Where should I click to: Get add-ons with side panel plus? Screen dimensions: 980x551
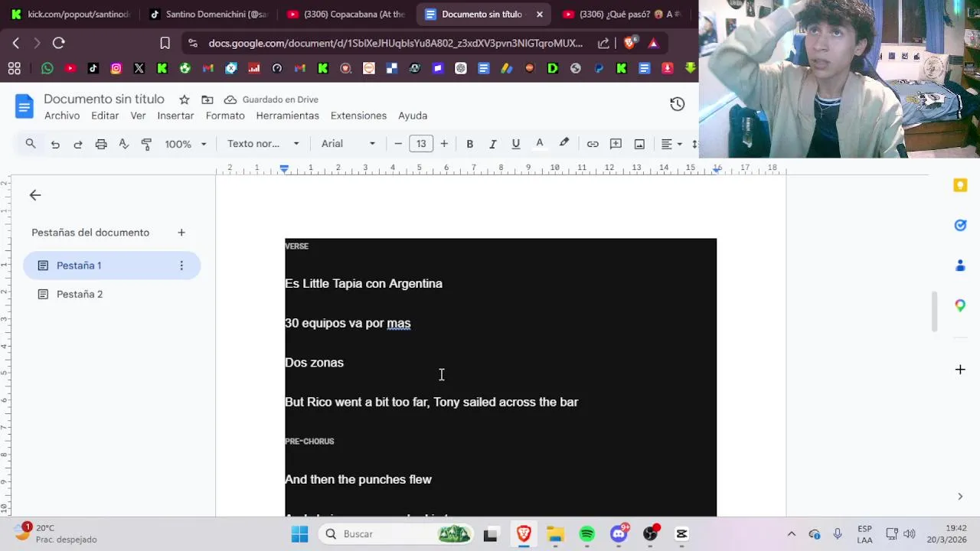(x=960, y=370)
